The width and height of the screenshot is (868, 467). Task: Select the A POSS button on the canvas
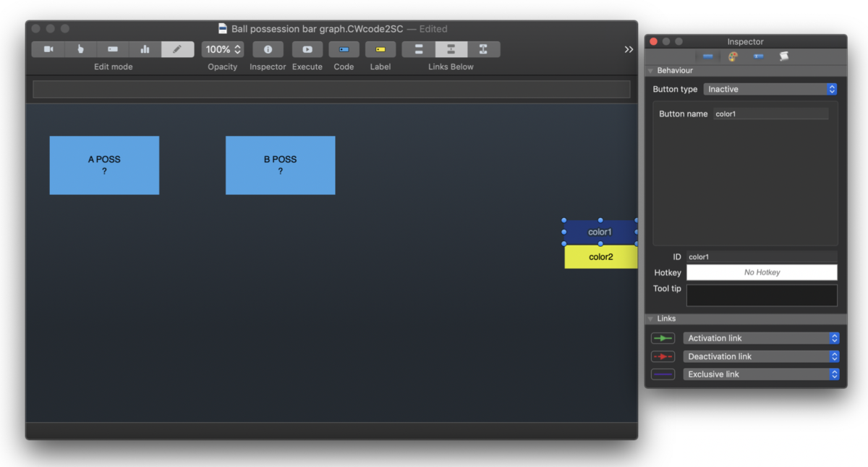coord(104,165)
